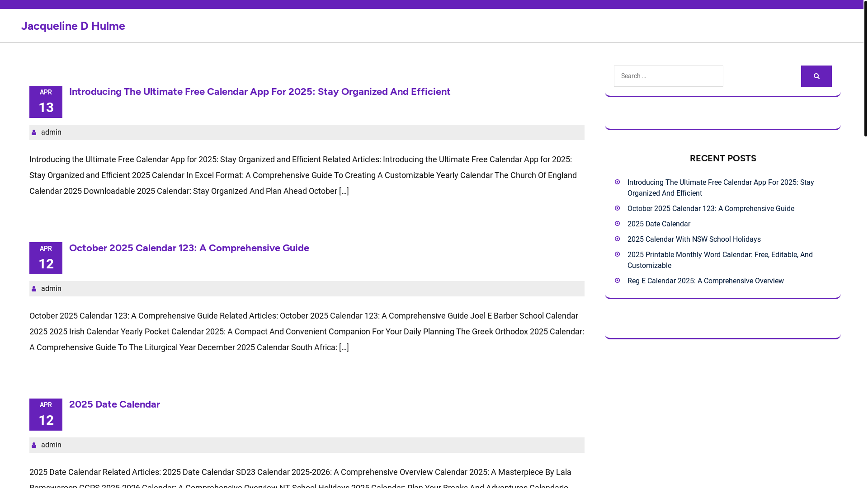
Task: Click the APR 12 badge on October 2025 Calendar post
Action: point(46,258)
